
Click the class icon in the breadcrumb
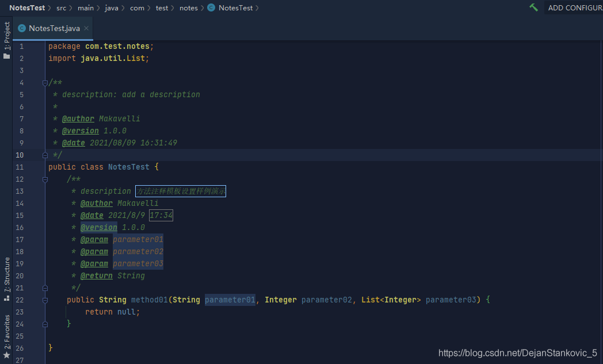(x=211, y=7)
